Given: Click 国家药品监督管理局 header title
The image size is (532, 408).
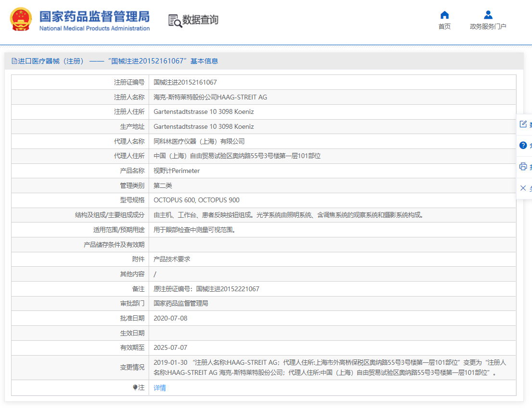Looking at the screenshot, I should (95, 16).
